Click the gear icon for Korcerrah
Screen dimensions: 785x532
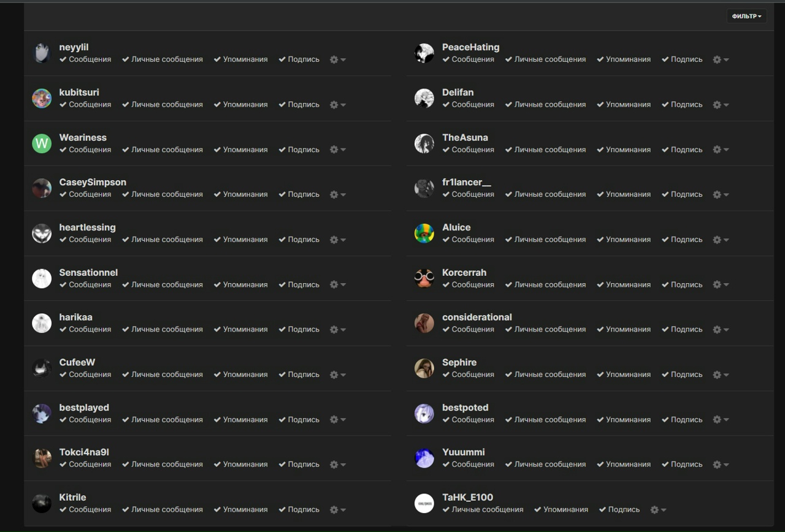(717, 285)
